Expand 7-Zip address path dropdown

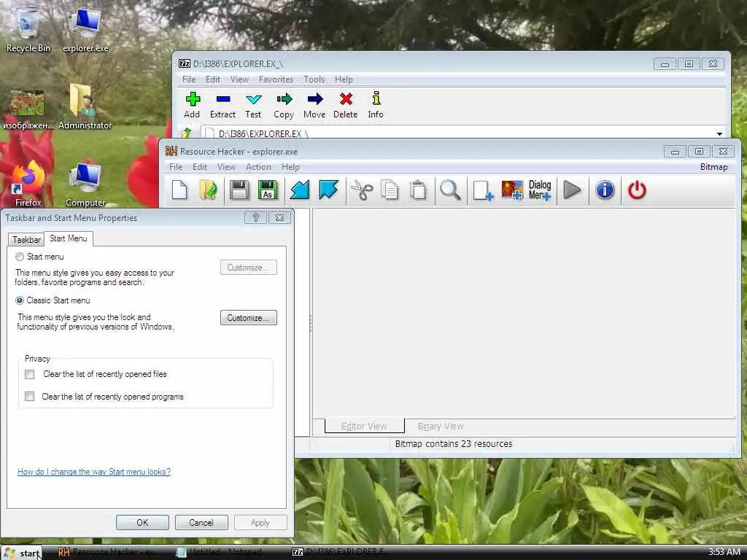[719, 134]
